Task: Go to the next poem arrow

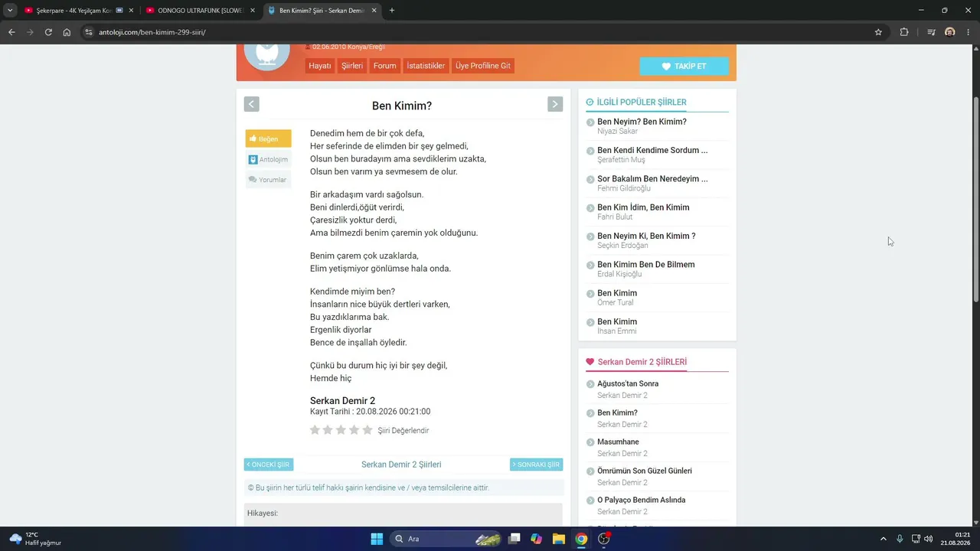Action: tap(555, 104)
